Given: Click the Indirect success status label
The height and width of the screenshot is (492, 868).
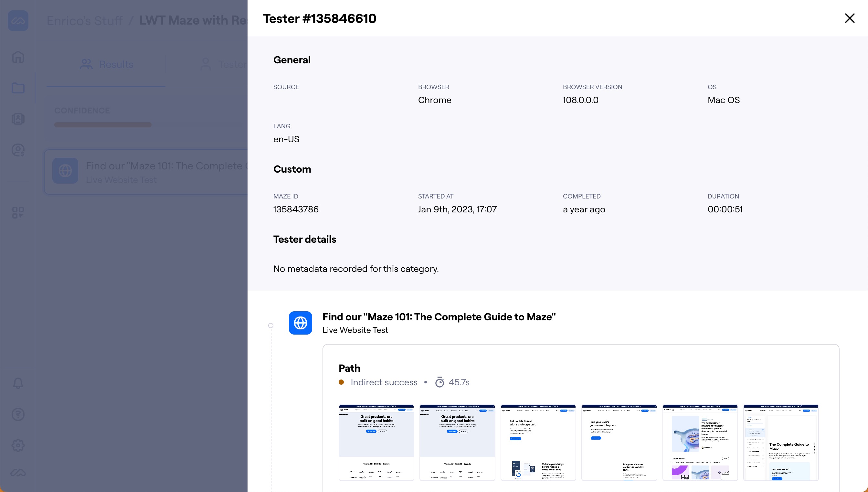Looking at the screenshot, I should pos(384,382).
